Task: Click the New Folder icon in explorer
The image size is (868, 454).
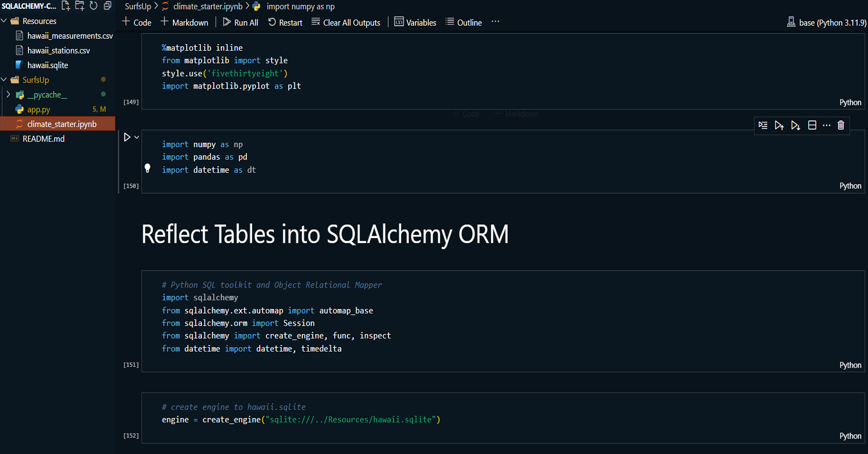Action: (x=80, y=6)
